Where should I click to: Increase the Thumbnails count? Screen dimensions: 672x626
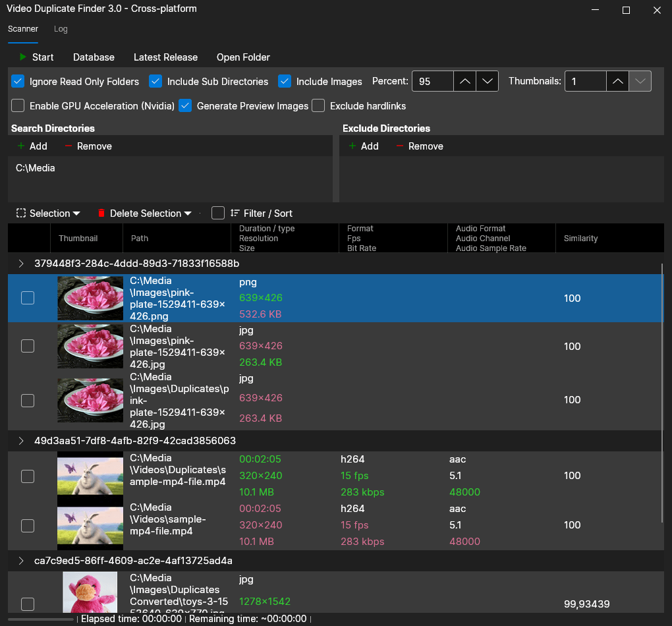617,81
